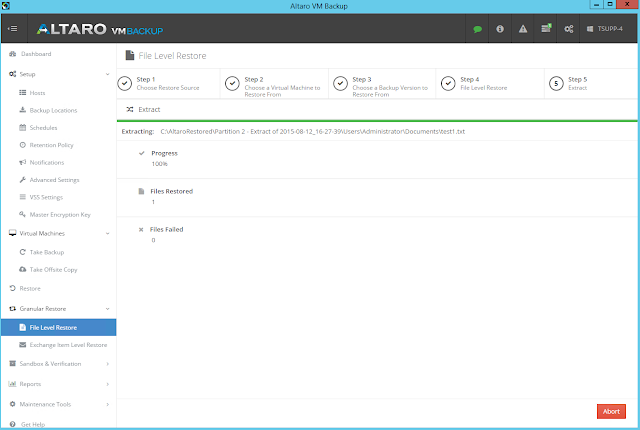Select Step 5 Extract

click(592, 84)
